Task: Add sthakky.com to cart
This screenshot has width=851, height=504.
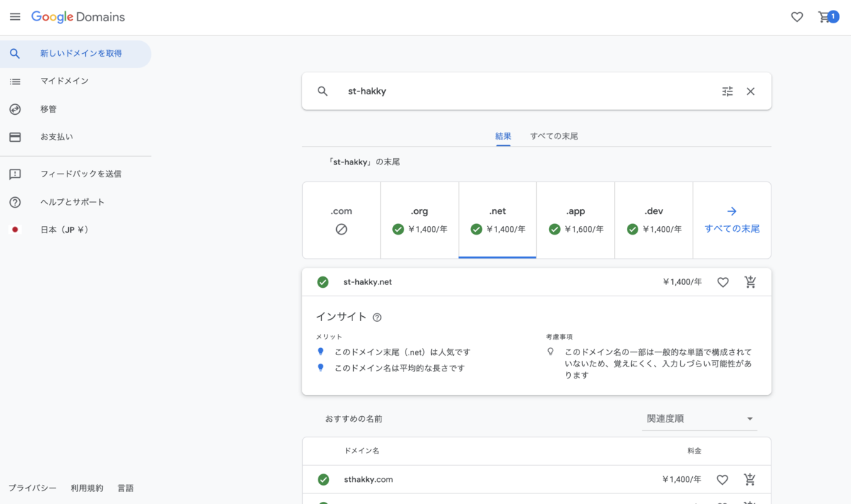Action: click(x=750, y=480)
